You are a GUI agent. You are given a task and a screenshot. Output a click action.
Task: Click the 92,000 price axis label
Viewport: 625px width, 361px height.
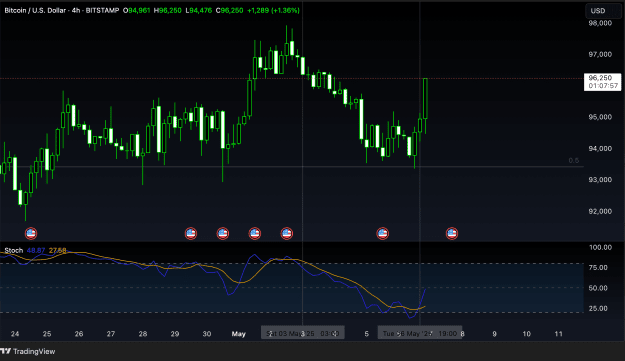point(600,211)
